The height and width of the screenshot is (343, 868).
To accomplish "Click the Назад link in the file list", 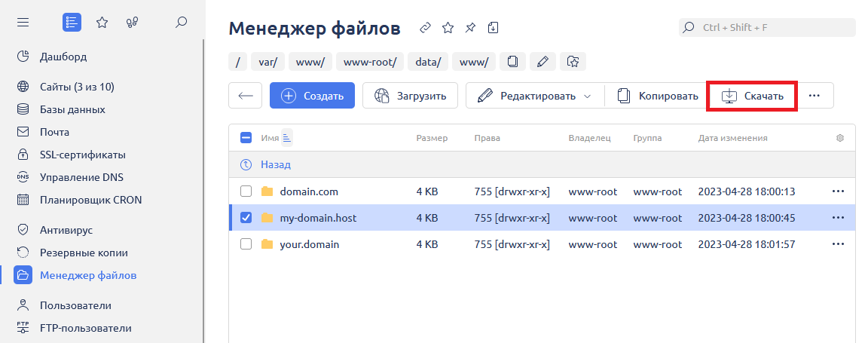I will (276, 164).
